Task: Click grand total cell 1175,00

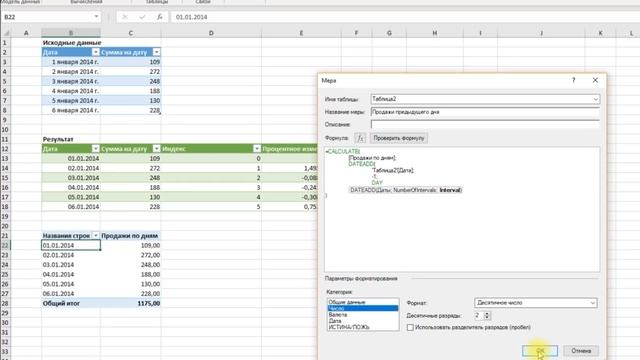Action: coord(131,303)
